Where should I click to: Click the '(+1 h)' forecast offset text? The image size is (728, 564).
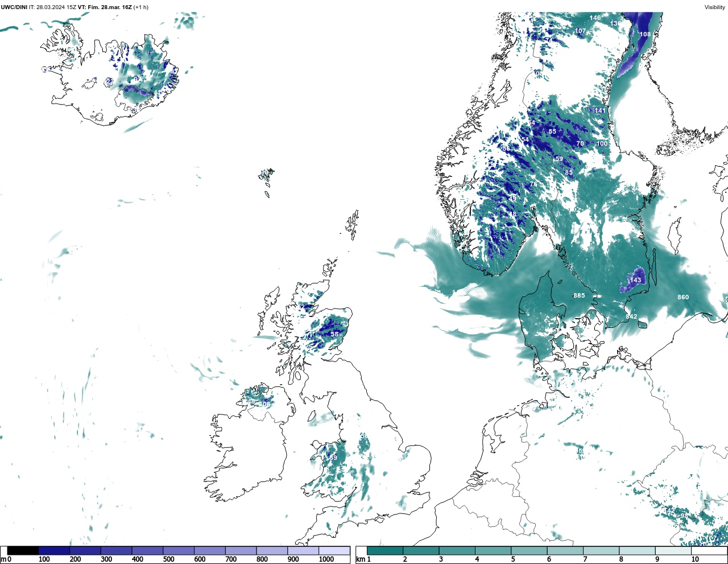point(140,7)
